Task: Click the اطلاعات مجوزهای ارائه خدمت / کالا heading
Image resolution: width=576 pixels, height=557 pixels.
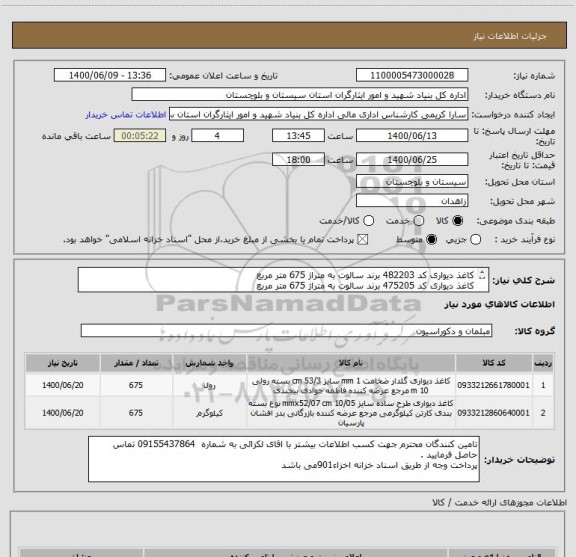Action: pyautogui.click(x=499, y=502)
